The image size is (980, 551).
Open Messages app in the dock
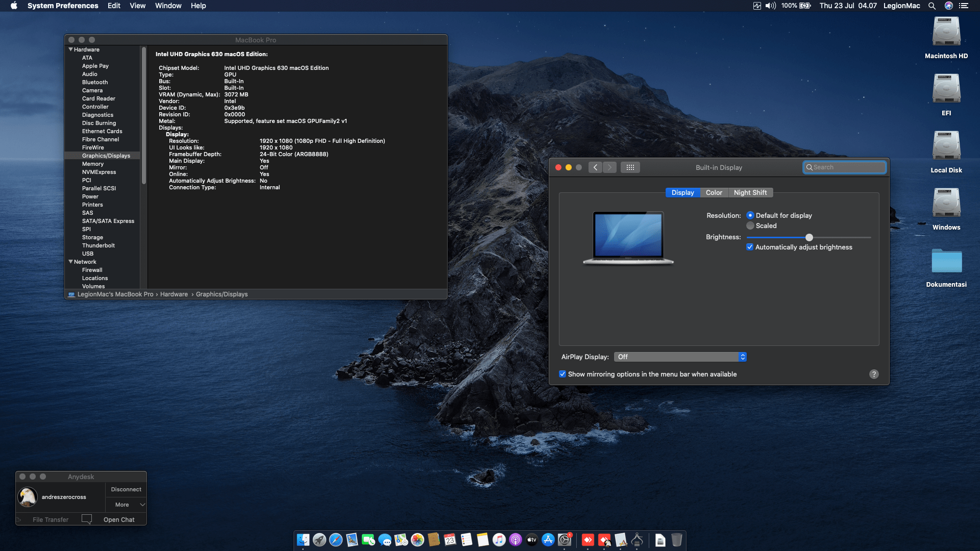point(385,540)
